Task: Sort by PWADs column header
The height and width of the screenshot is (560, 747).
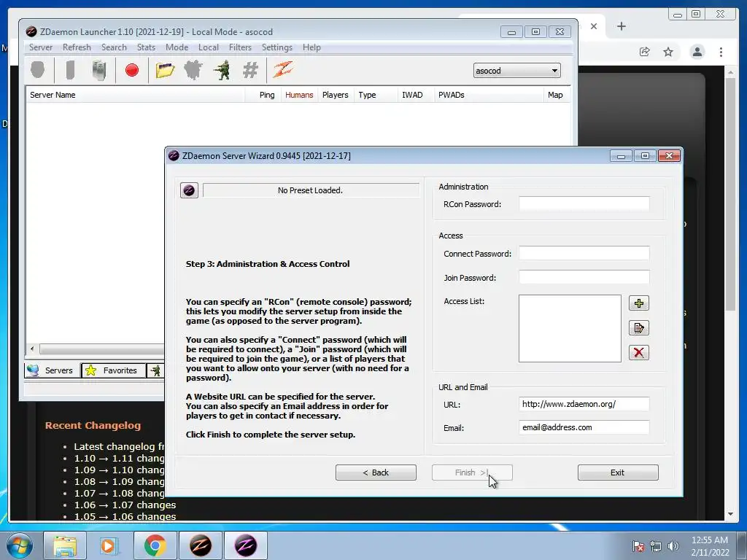Action: (x=489, y=95)
